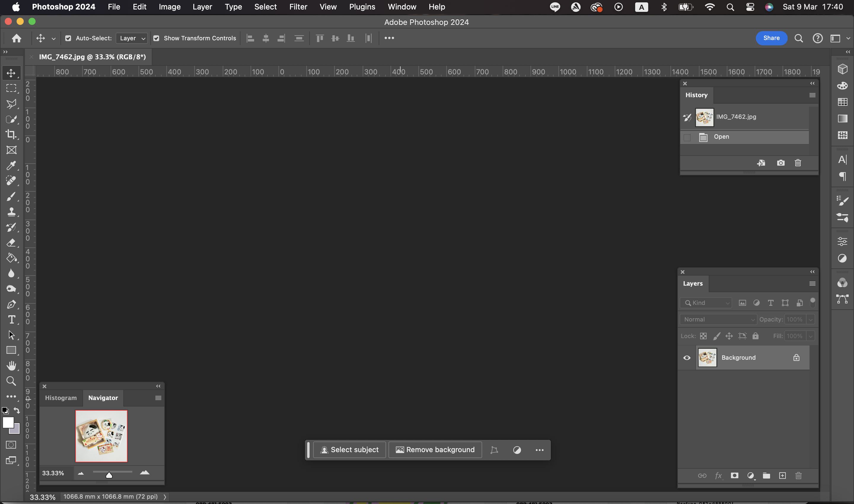Select the Type tool

pos(11,319)
